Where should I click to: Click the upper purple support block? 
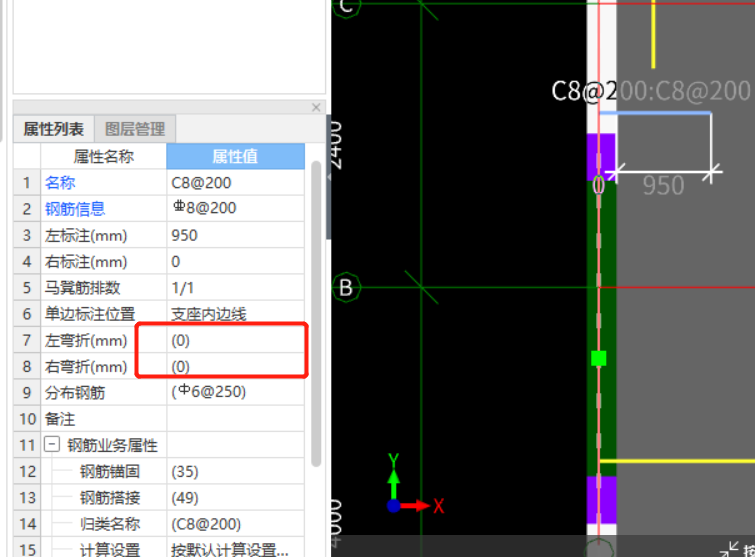click(601, 157)
